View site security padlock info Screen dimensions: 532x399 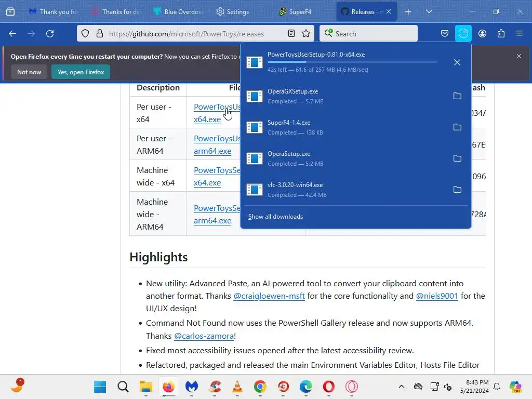tap(99, 34)
